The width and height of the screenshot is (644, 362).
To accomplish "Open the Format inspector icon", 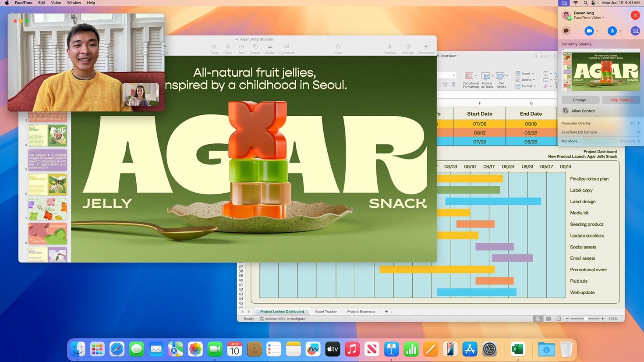I will (389, 47).
